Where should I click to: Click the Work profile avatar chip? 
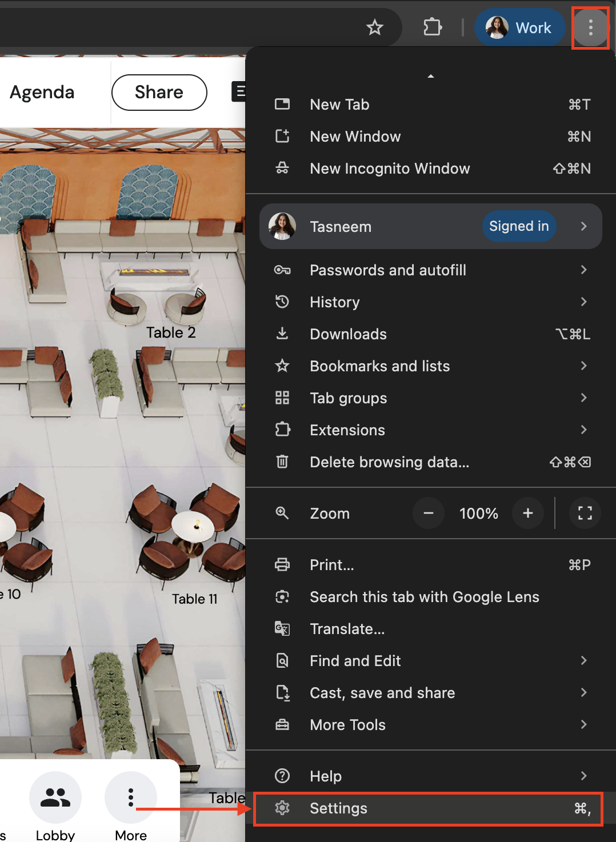coord(519,27)
